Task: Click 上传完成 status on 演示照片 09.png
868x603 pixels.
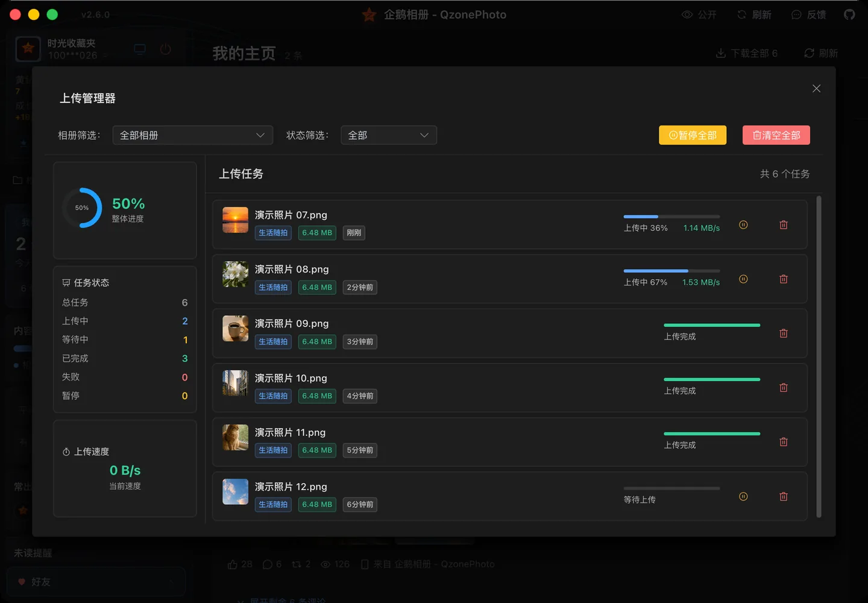Action: click(680, 336)
